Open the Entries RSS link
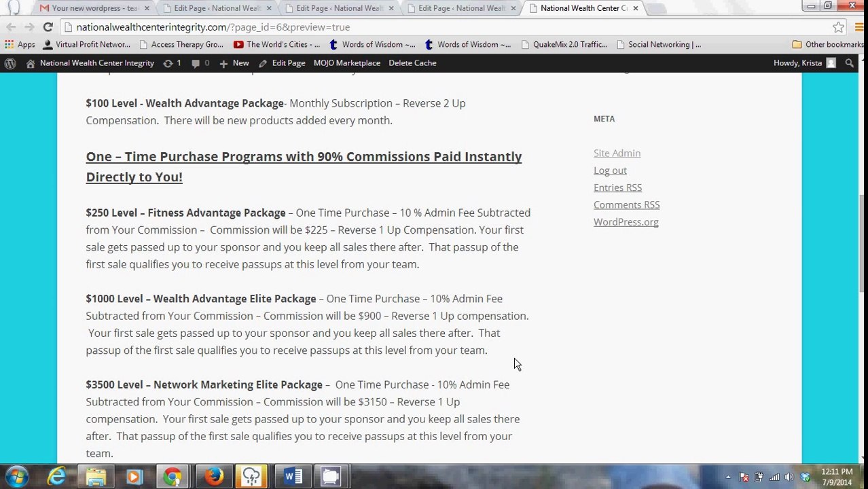868x489 pixels. [x=617, y=187]
